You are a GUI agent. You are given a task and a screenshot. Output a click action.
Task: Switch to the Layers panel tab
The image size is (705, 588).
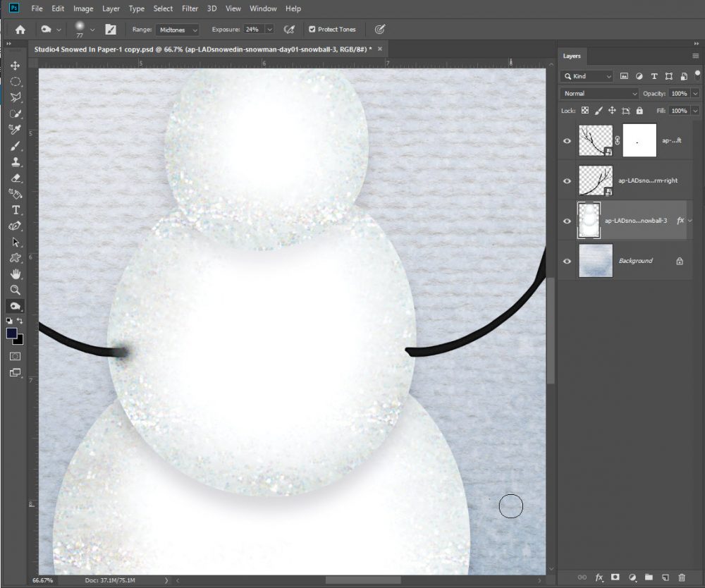click(x=572, y=56)
